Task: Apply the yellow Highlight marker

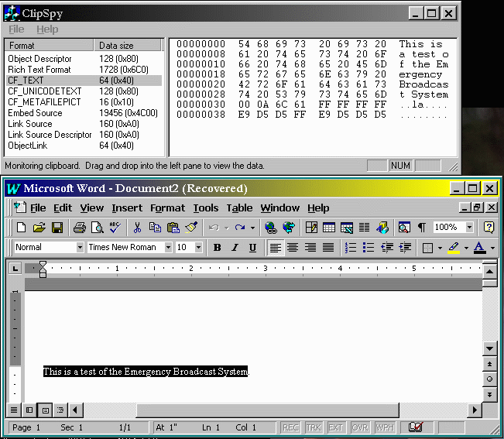Action: click(x=454, y=248)
